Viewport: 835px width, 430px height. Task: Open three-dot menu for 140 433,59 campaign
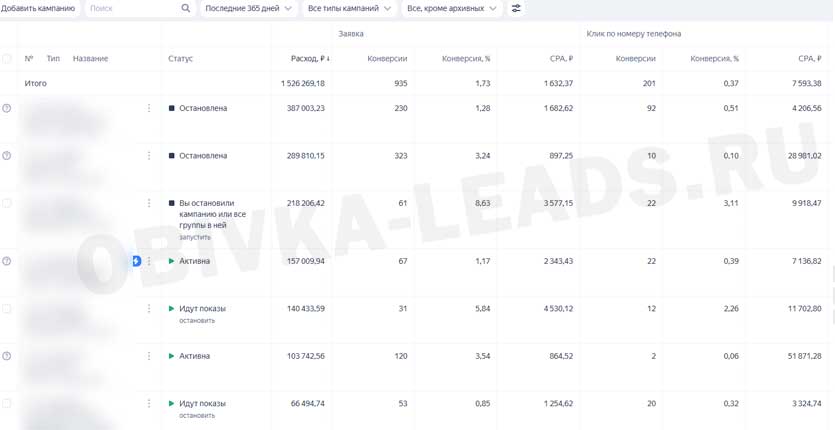tap(149, 309)
